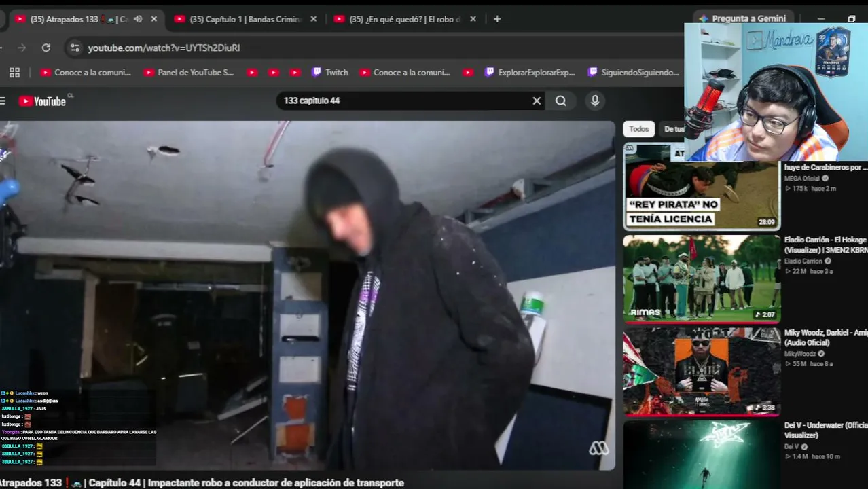The width and height of the screenshot is (868, 489).
Task: Open the SiguiendoSiguiendo bookmark
Action: (633, 72)
